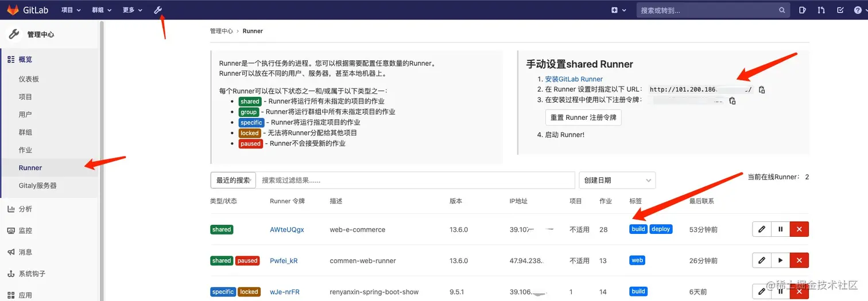Viewport: 868px width, 301px height.
Task: Delete the commen-web-runner runner
Action: pos(799,260)
